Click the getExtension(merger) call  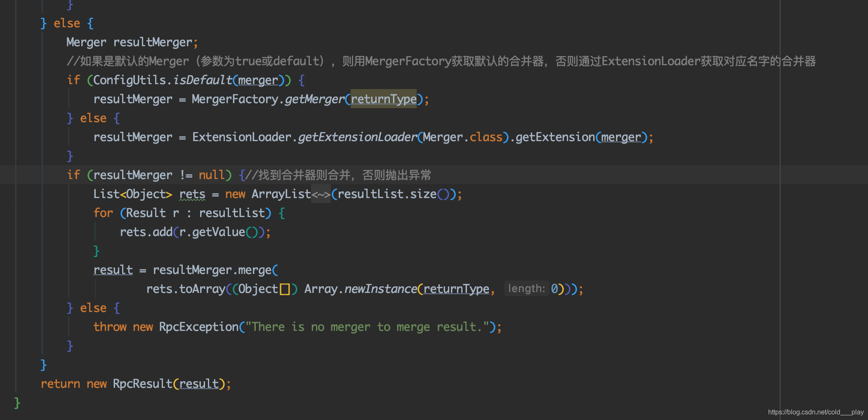(582, 137)
